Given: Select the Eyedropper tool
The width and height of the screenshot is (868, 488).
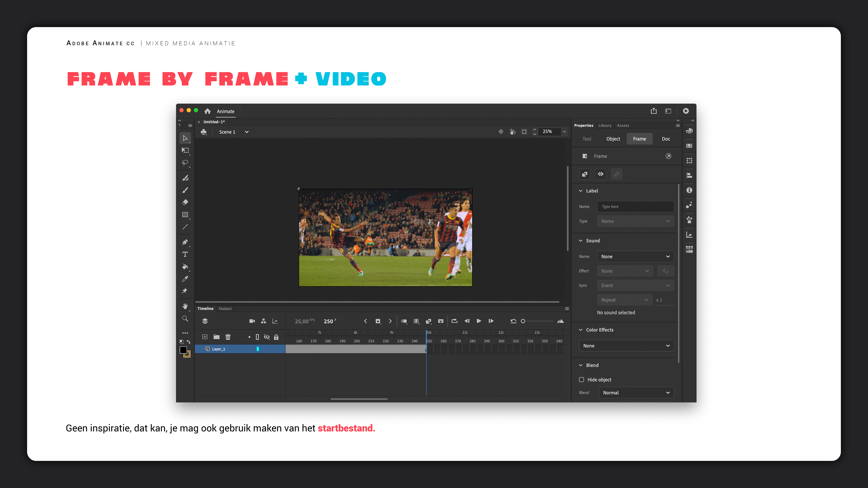Looking at the screenshot, I should click(x=185, y=279).
